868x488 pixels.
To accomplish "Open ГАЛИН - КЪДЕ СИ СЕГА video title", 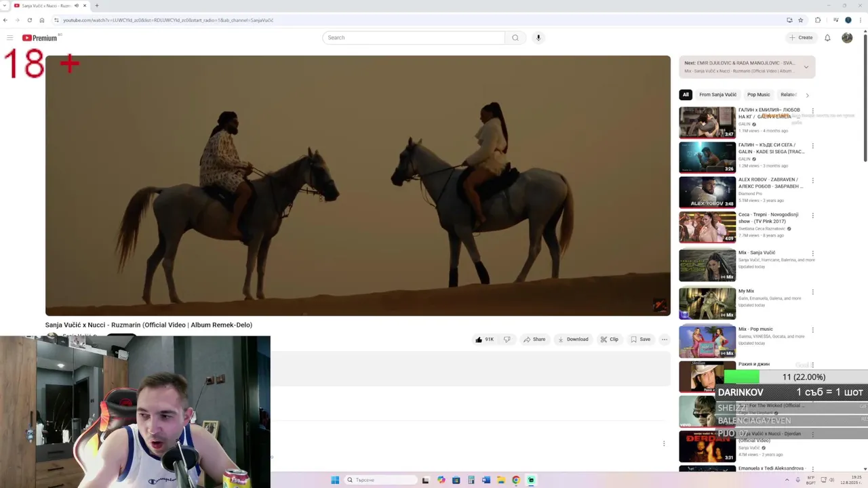I will [772, 148].
